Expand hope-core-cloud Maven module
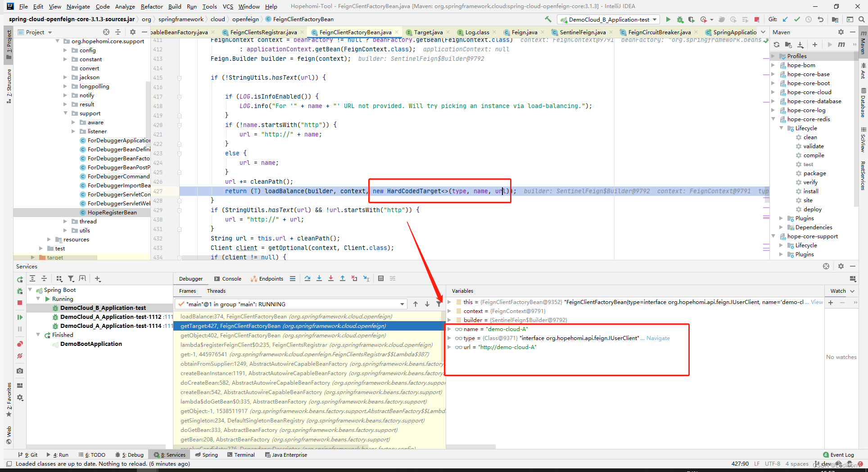This screenshot has width=868, height=472. coord(773,92)
